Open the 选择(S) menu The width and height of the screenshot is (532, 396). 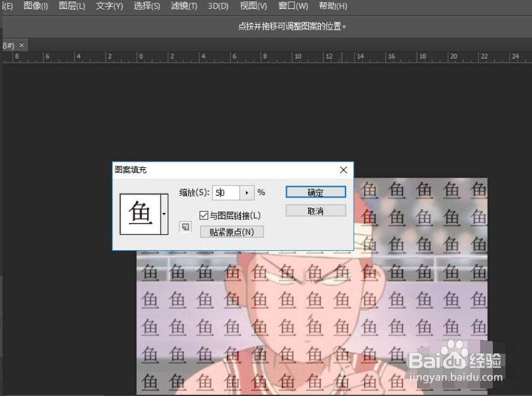point(147,6)
